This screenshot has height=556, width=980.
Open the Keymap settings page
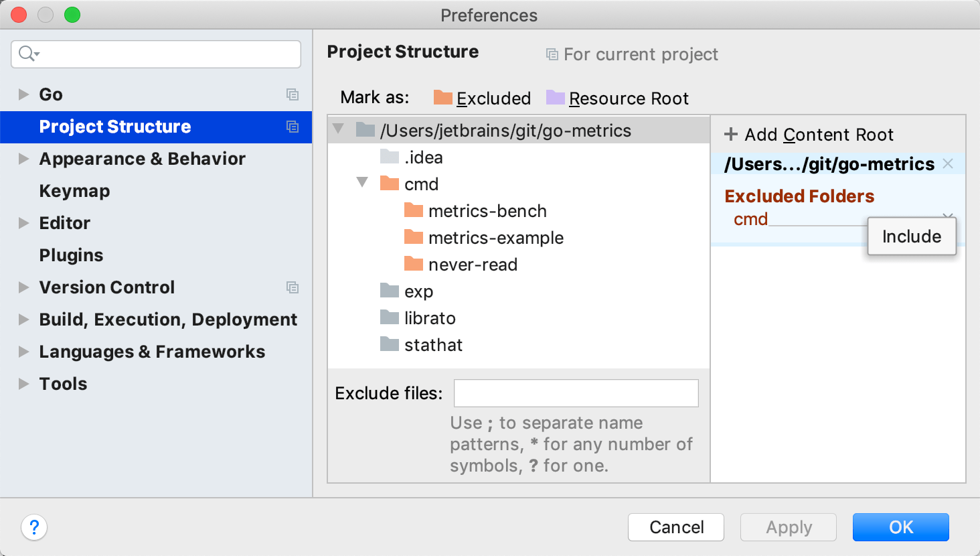pos(74,191)
